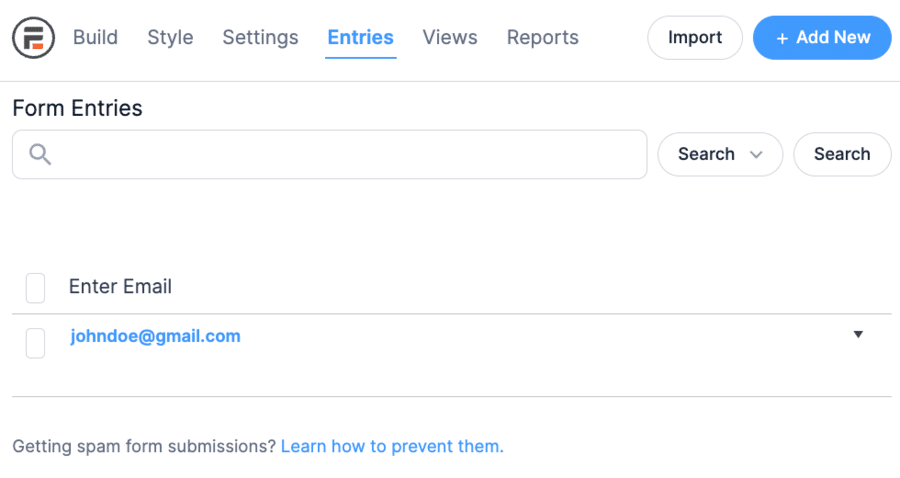Image resolution: width=900 pixels, height=478 pixels.
Task: Open the Search field filter dropdown
Action: click(x=720, y=154)
